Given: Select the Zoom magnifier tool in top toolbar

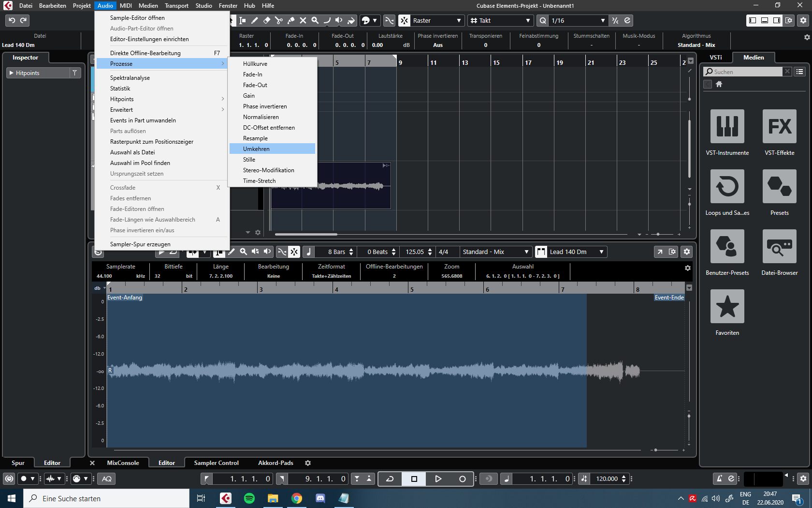Looking at the screenshot, I should pyautogui.click(x=315, y=20).
